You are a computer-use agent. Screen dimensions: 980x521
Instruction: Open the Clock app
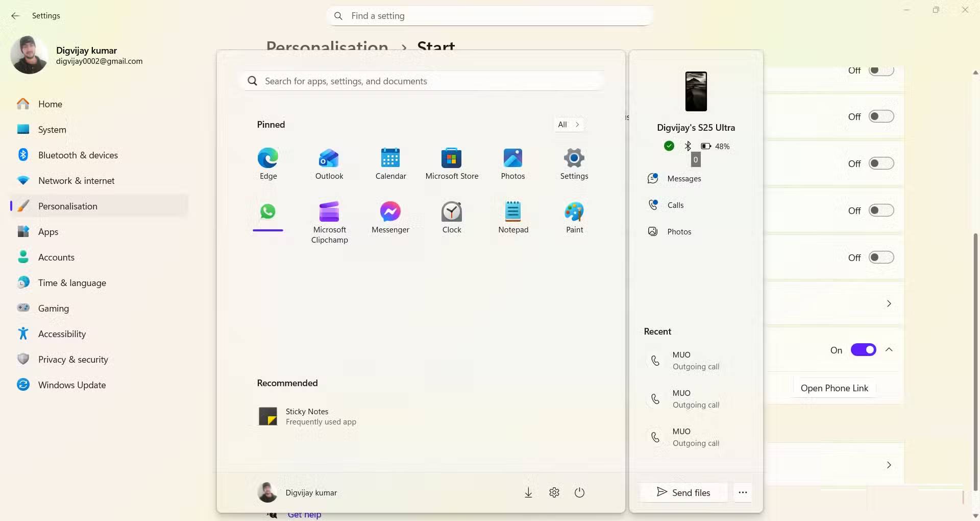click(x=452, y=217)
